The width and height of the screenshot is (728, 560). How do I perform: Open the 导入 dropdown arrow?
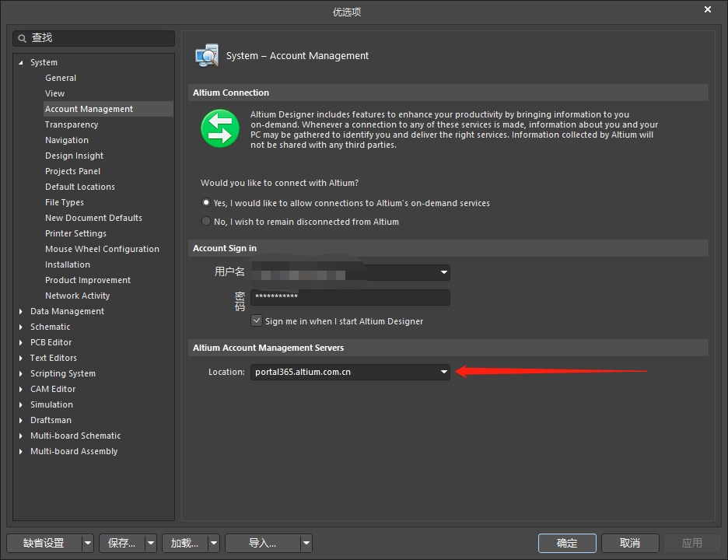[x=306, y=543]
